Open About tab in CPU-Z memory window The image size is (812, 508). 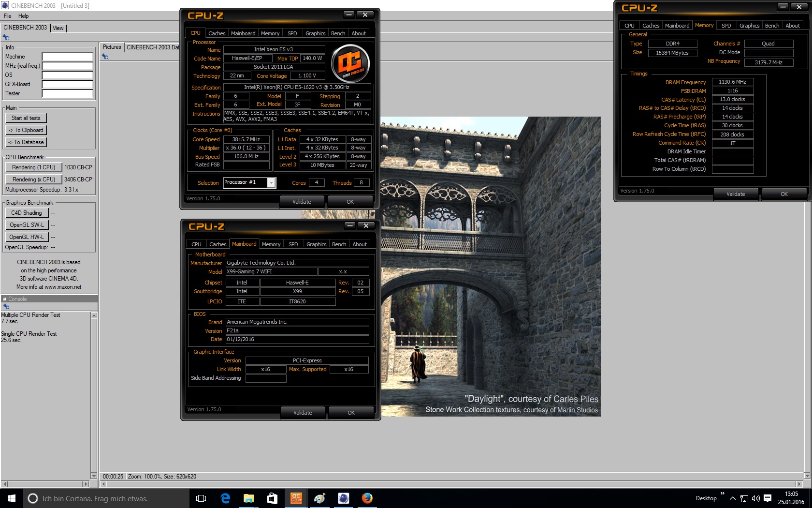792,26
